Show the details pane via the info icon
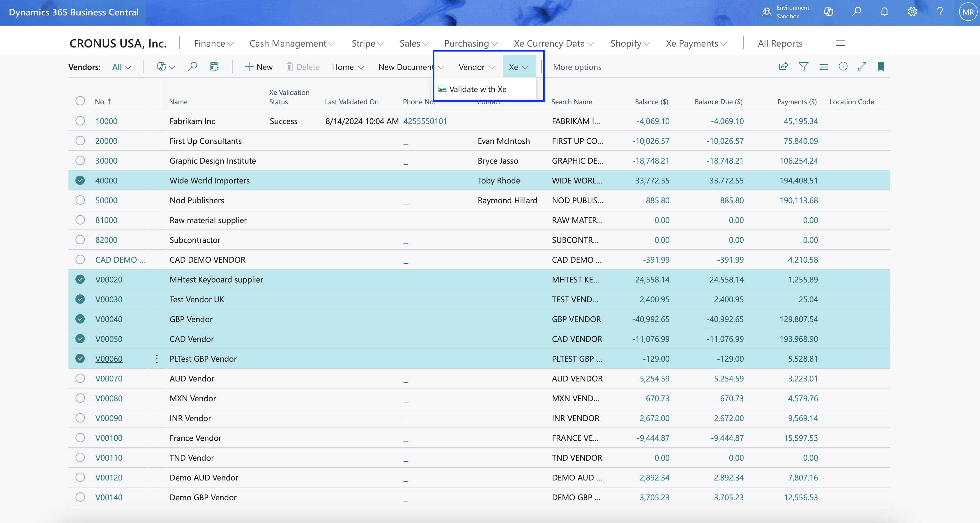Screen dimensions: 980x523 pos(843,67)
